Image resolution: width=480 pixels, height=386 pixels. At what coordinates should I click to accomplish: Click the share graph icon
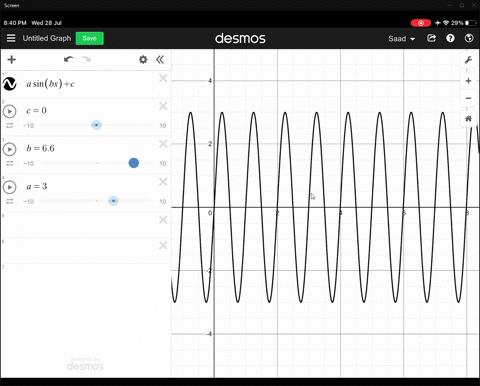pyautogui.click(x=431, y=38)
